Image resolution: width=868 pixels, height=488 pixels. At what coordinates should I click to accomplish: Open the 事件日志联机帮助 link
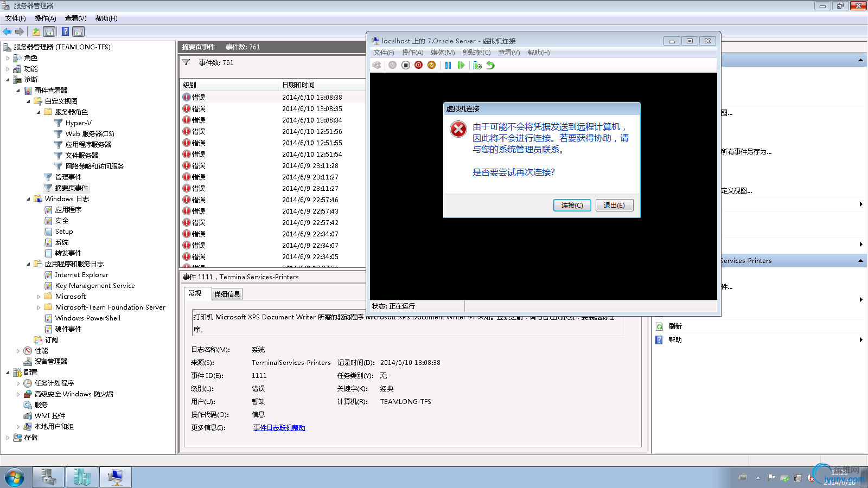click(279, 428)
